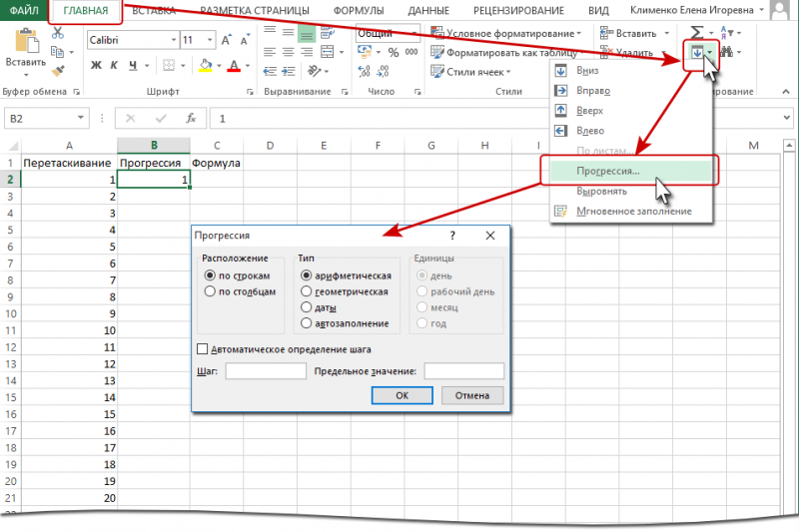Select автозаполнение type radio button
The width and height of the screenshot is (799, 532).
coord(306,322)
